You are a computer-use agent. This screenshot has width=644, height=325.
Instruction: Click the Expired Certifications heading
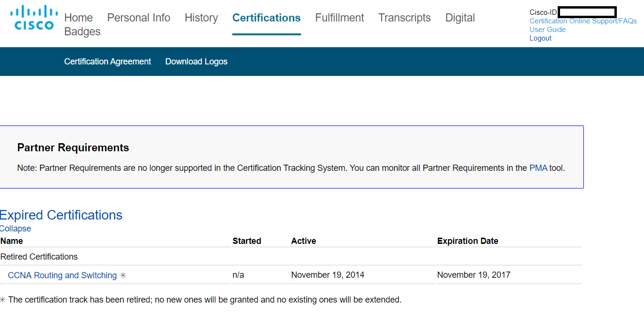(x=61, y=215)
